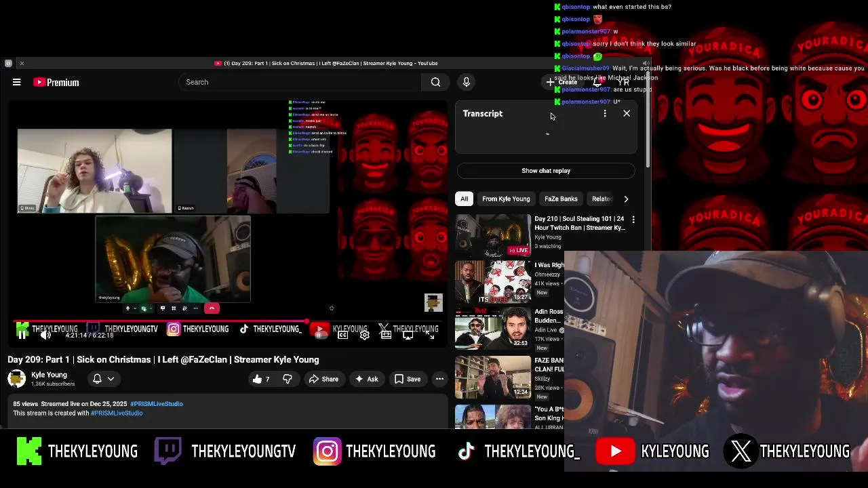Click the call microphone icon in video
Screen dimensions: 868x488
[127, 308]
